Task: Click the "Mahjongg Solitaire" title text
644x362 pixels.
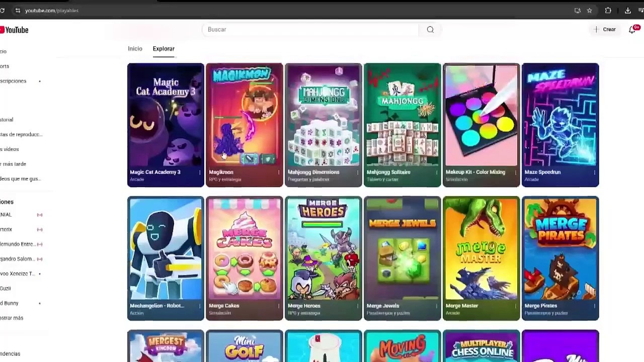Action: (x=388, y=172)
